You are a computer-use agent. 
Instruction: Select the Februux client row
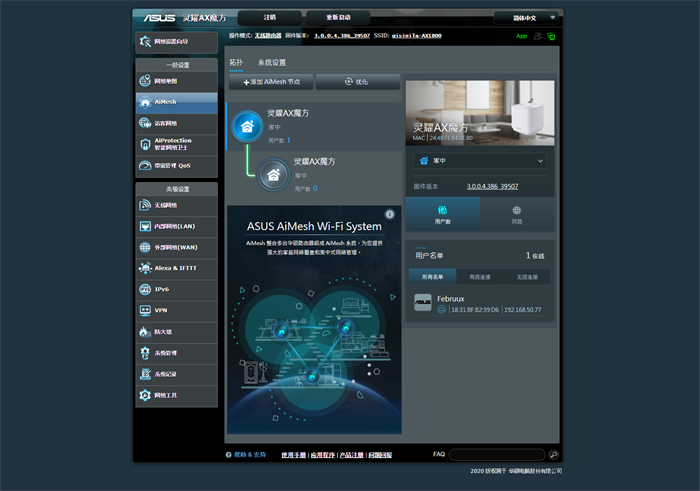480,303
